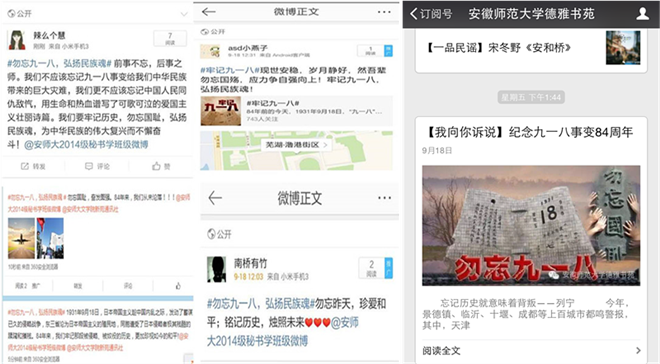The width and height of the screenshot is (660, 364).
Task: Tap the 9月18日 date under the article title
Action: point(437,151)
